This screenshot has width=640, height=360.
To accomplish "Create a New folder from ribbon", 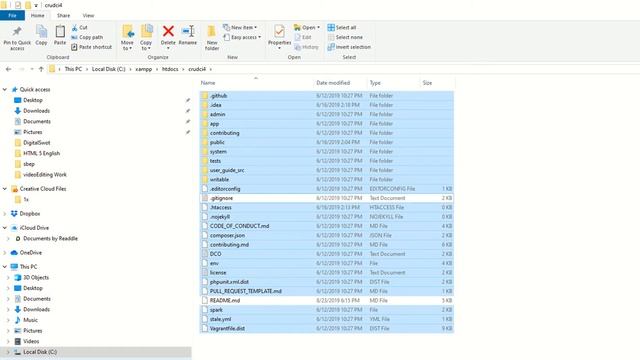I will click(212, 38).
